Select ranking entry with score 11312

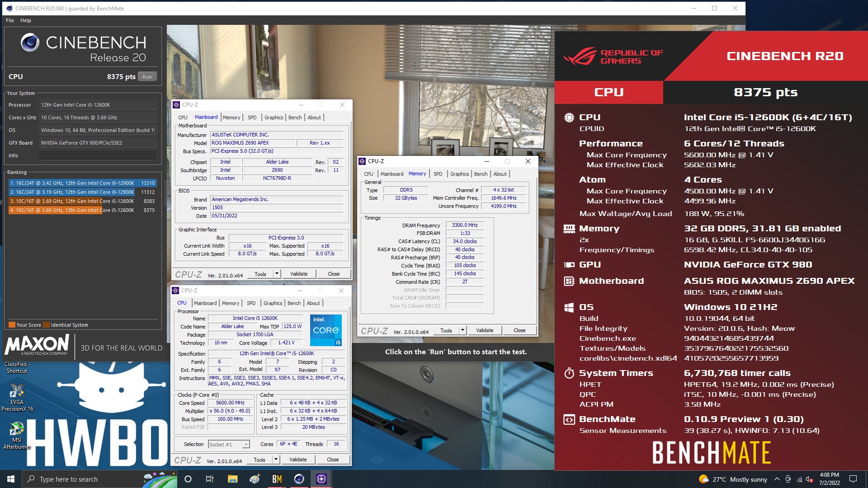[x=82, y=192]
